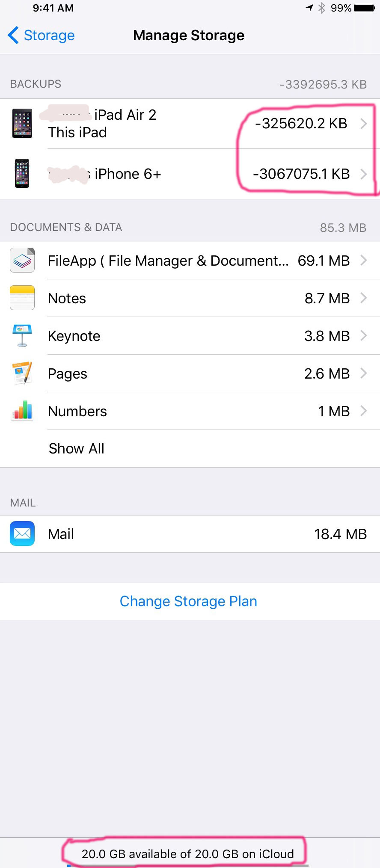Screen dimensions: 380x868
Task: Open Numbers storage chevron
Action: (x=363, y=411)
